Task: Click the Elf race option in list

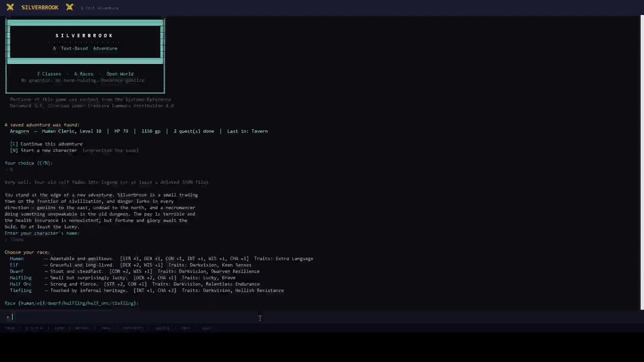Action: [14, 265]
